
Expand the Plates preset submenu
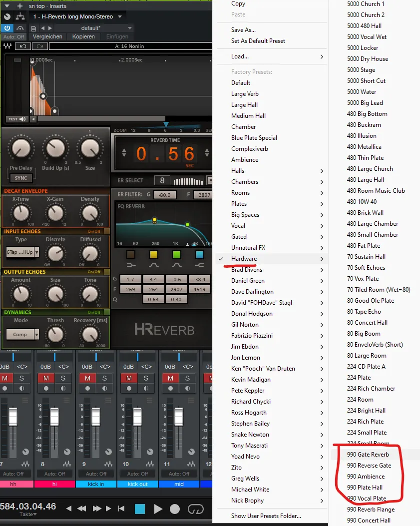coord(271,204)
